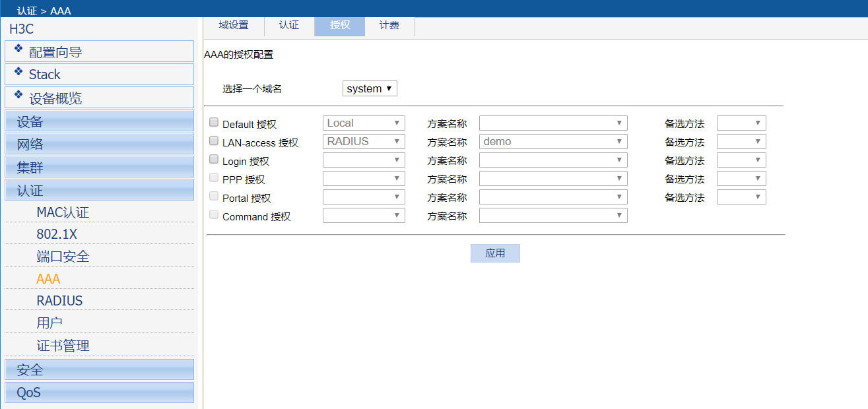The height and width of the screenshot is (409, 868).
Task: Open the system domain name dropdown
Action: (370, 88)
